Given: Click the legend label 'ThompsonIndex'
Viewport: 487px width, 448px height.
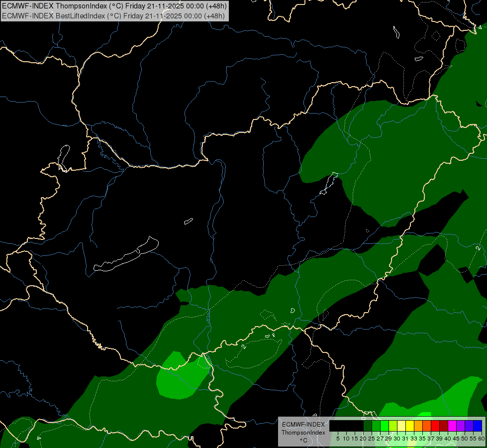Looking at the screenshot, I should (x=303, y=433).
